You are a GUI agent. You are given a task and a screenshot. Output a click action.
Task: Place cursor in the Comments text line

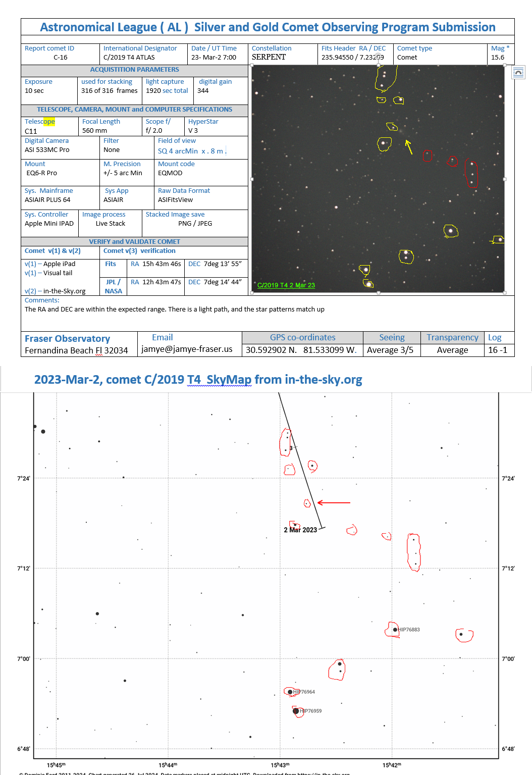(174, 309)
